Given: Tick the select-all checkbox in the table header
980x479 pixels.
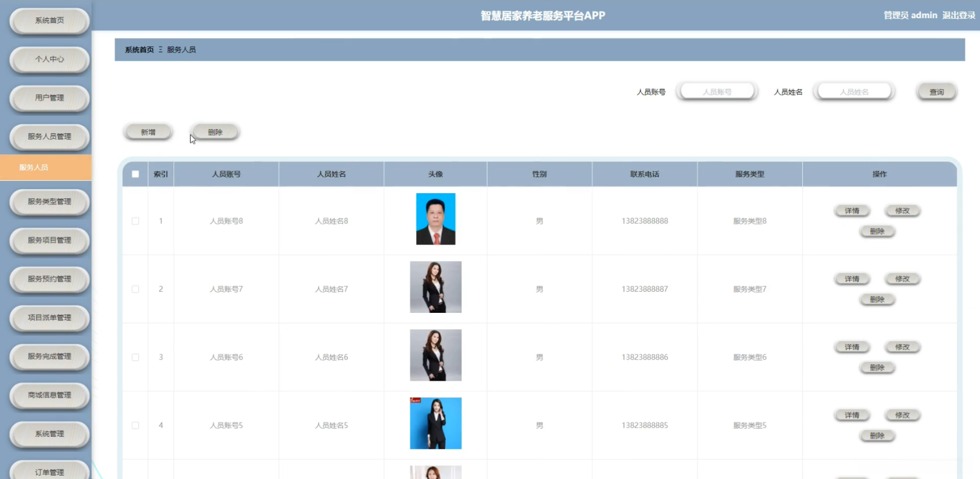Looking at the screenshot, I should [x=136, y=174].
